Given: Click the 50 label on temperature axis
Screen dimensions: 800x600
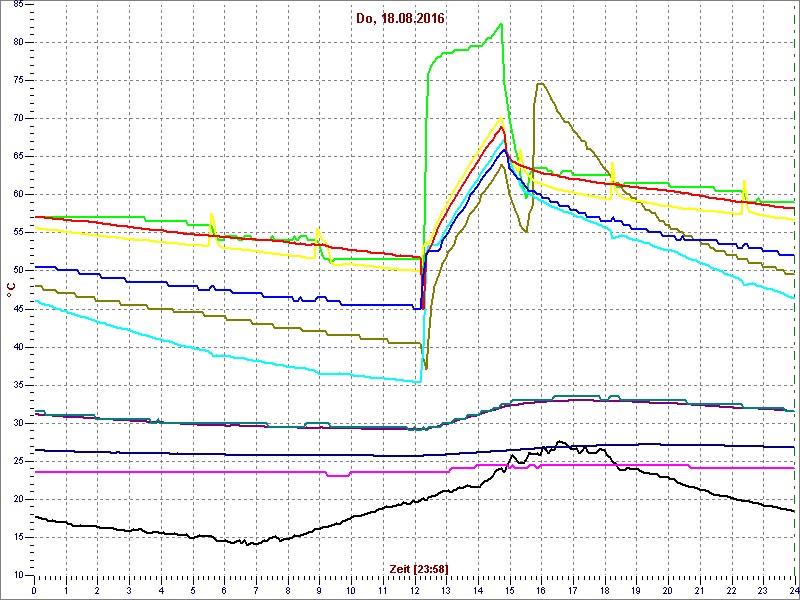Looking at the screenshot, I should (17, 270).
